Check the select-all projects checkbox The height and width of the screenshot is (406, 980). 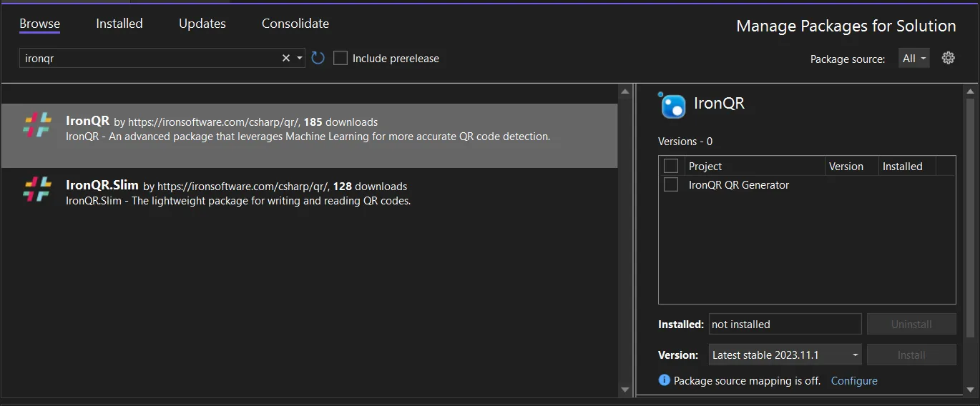[671, 166]
